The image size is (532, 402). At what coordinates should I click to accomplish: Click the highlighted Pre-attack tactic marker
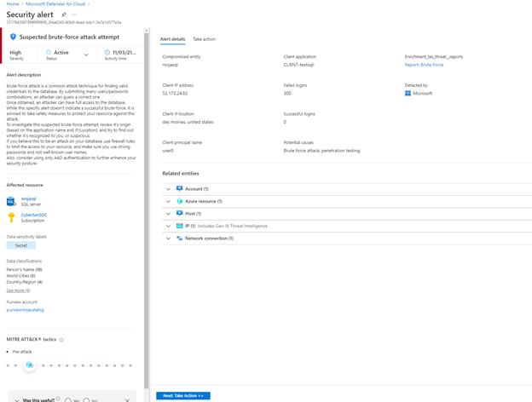pyautogui.click(x=30, y=365)
